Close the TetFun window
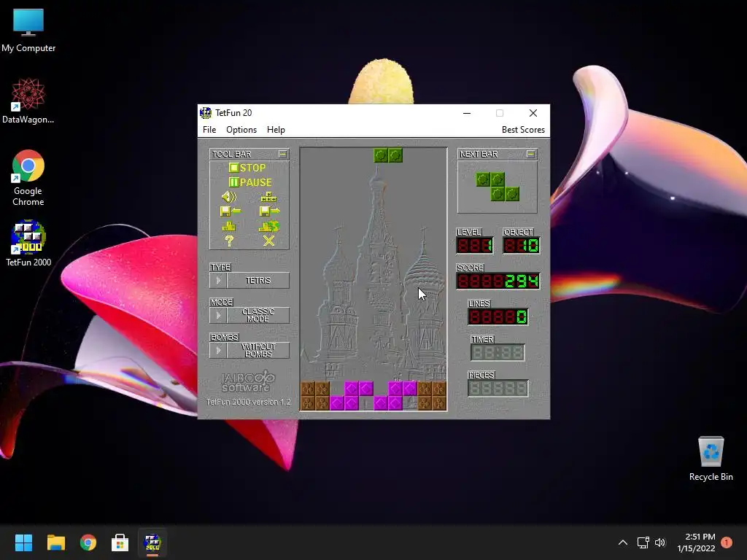The image size is (747, 560). click(533, 113)
